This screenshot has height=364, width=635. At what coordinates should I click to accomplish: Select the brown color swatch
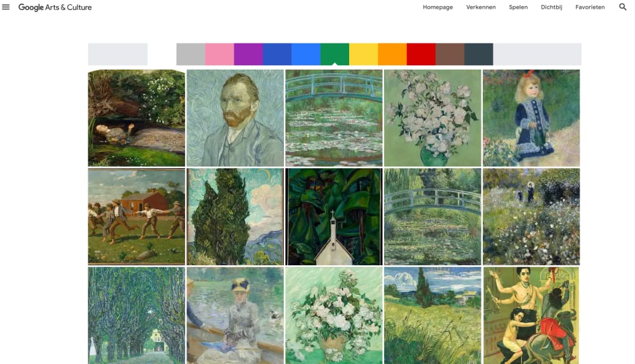pos(449,54)
